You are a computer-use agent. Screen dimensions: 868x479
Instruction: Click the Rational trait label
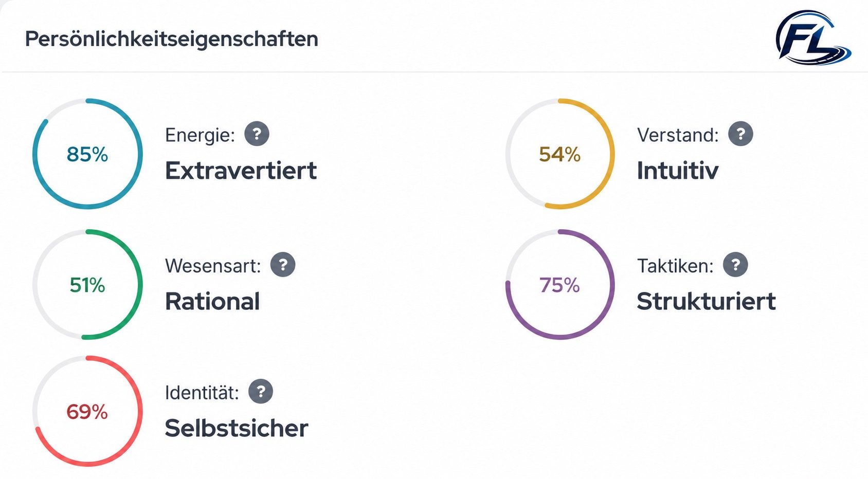click(x=212, y=301)
